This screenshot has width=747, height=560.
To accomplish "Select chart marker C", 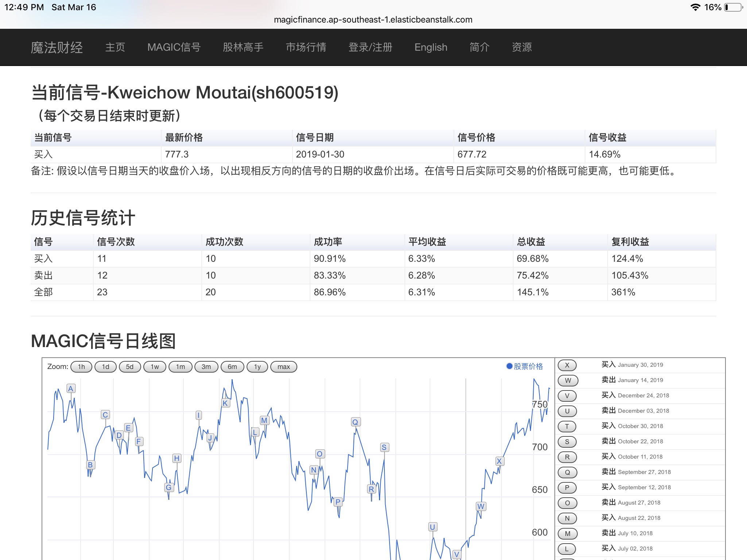I will (x=105, y=415).
